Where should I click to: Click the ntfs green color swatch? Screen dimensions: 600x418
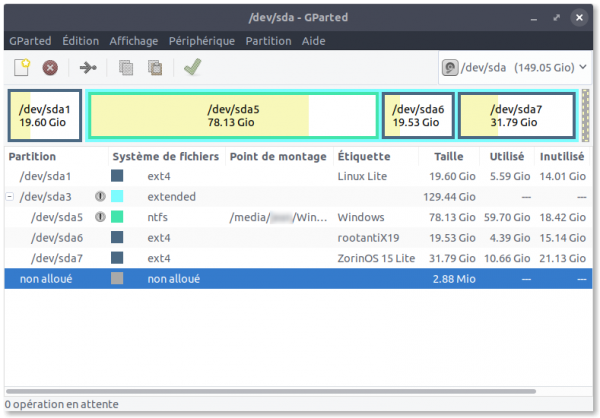pos(118,217)
